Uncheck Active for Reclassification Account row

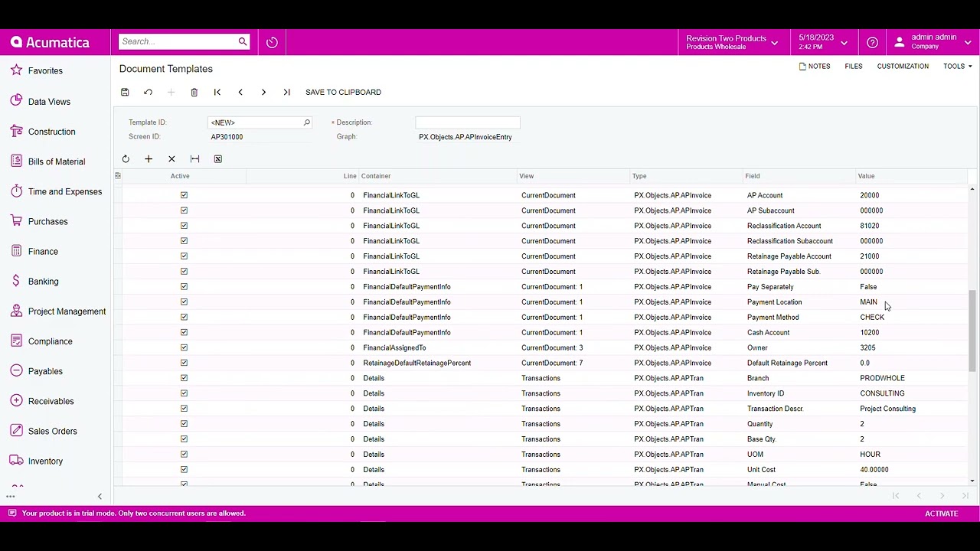pos(184,226)
